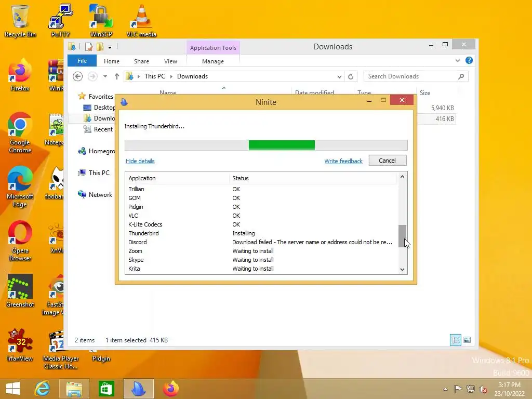This screenshot has width=532, height=399.
Task: Open Media Player Classic desktop icon
Action: 61,350
